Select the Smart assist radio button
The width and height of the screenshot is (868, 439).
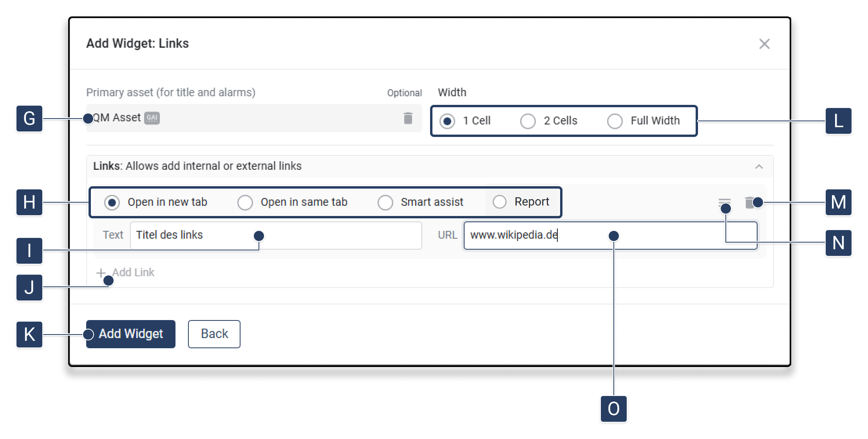click(x=385, y=203)
